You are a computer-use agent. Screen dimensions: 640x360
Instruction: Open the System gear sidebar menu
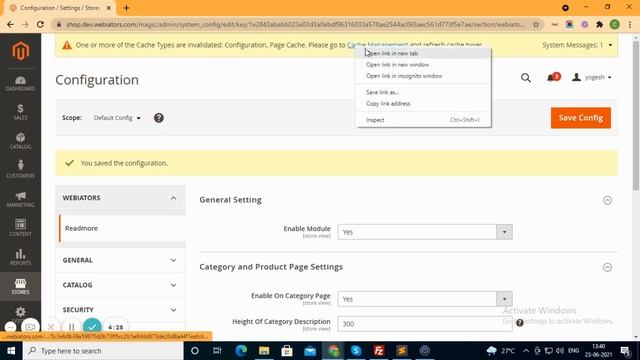coord(20,312)
